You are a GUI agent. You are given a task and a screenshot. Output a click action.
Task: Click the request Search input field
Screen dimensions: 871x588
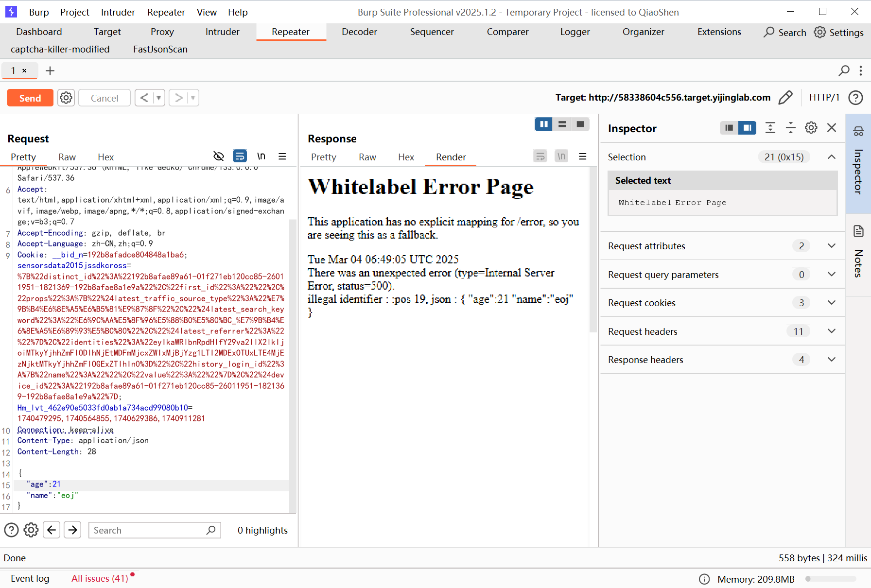click(x=148, y=530)
